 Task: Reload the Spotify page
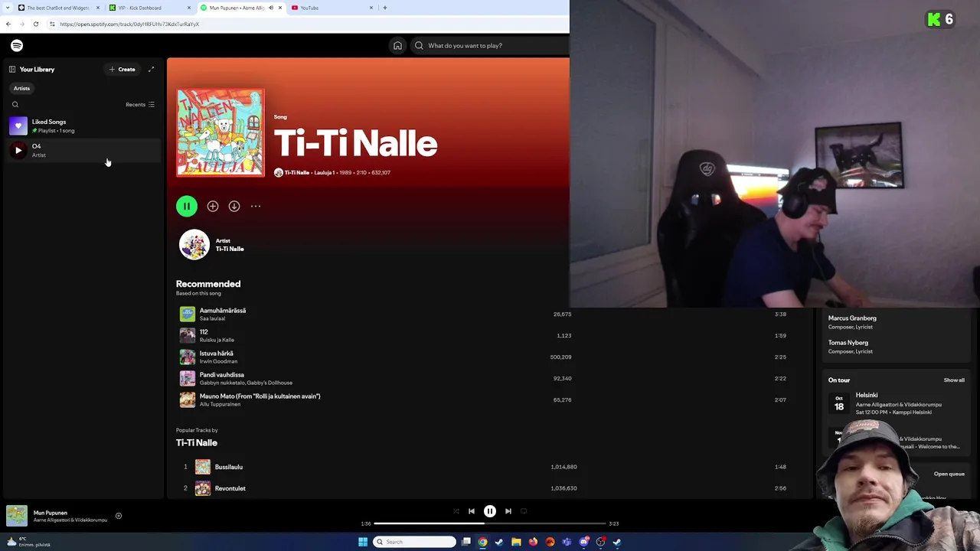[36, 24]
